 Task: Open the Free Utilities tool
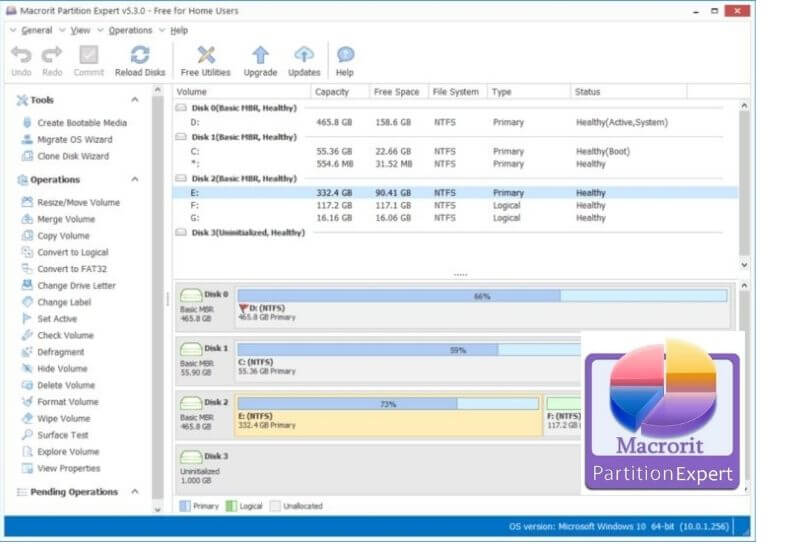(x=206, y=56)
